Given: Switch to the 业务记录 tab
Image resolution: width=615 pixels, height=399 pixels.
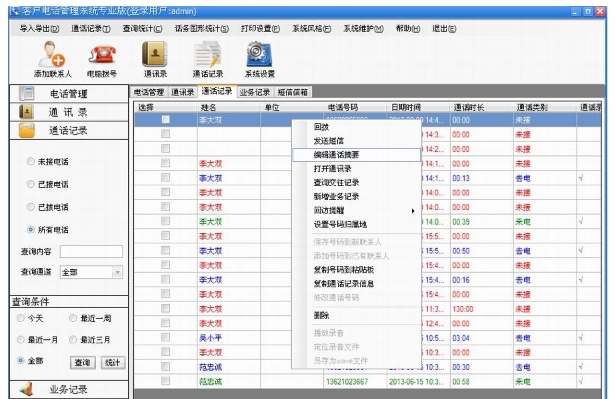Looking at the screenshot, I should click(x=255, y=92).
